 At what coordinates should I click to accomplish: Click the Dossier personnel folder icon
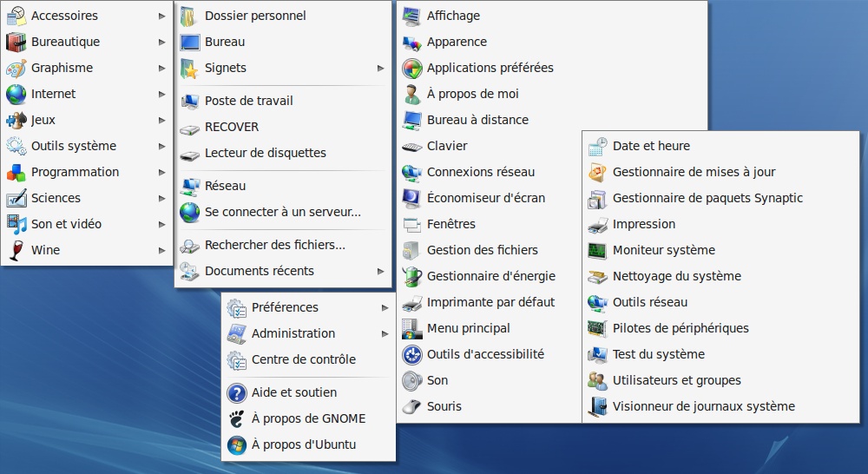[189, 16]
